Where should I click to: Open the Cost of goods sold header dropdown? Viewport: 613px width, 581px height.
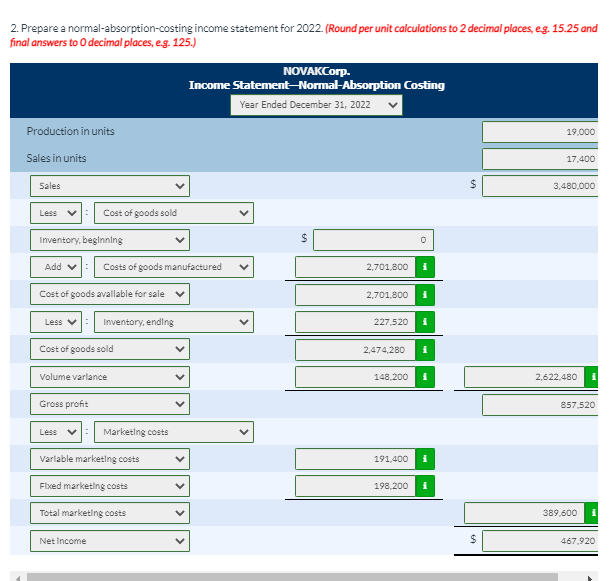(x=174, y=213)
